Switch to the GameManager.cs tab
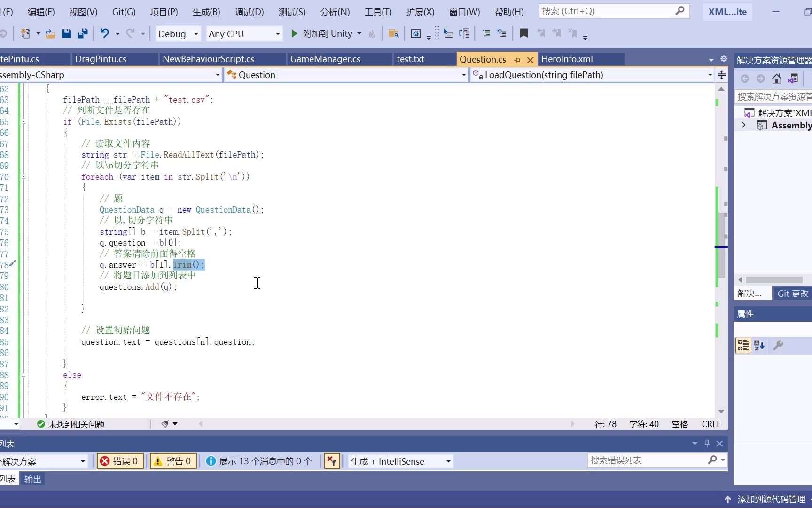 click(325, 59)
